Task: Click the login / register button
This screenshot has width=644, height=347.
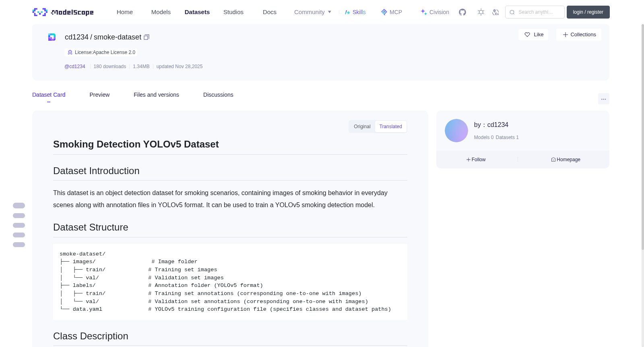Action: (588, 12)
